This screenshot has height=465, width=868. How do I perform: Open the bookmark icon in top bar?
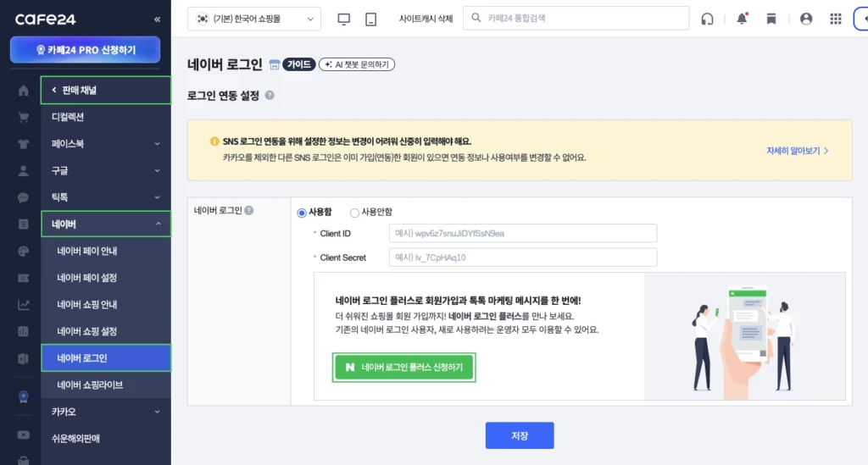[771, 19]
